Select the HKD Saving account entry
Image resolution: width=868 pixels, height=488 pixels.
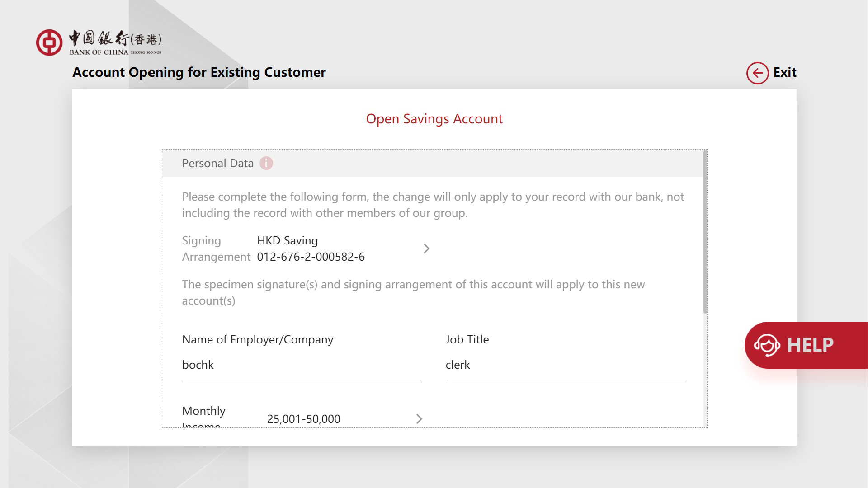(x=287, y=240)
